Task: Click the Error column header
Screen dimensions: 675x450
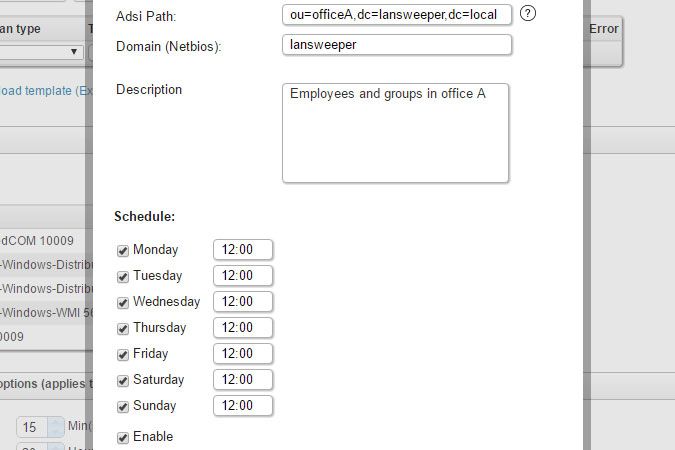Action: pyautogui.click(x=604, y=29)
